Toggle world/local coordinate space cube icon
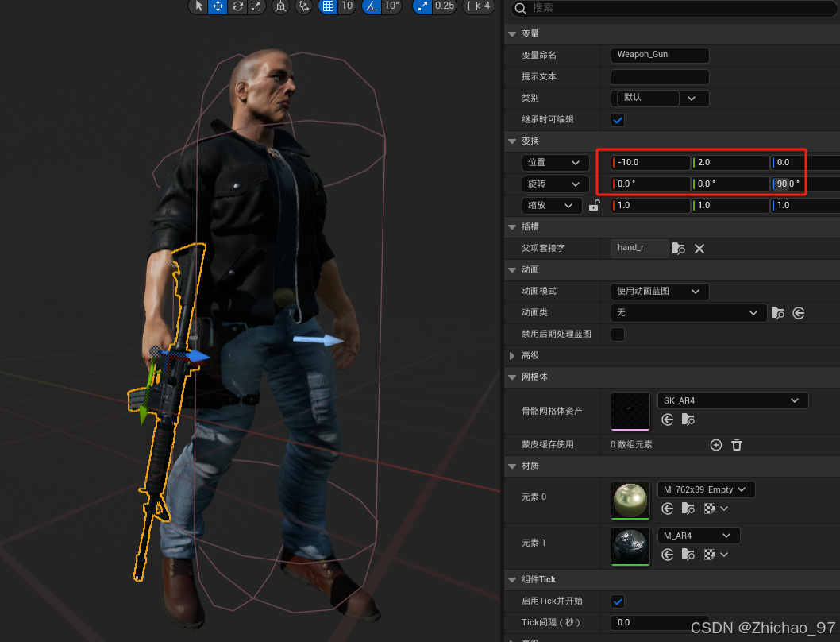The height and width of the screenshot is (642, 840). [280, 6]
